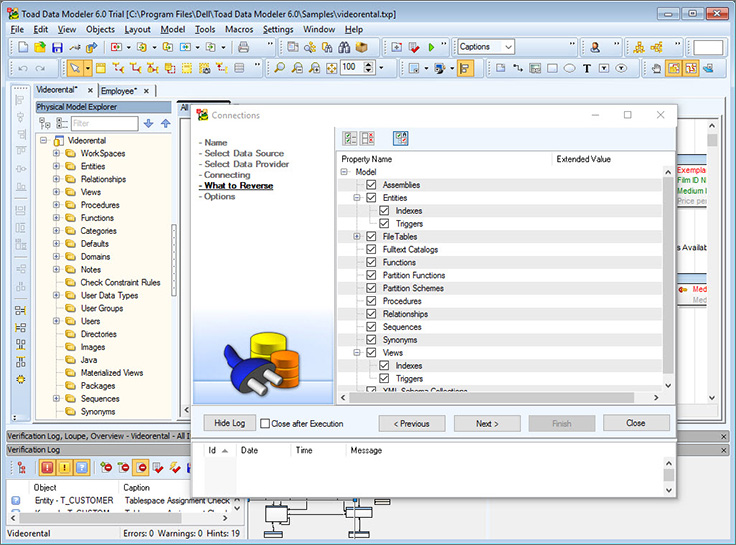Viewport: 736px width, 545px height.
Task: Click Invert Selection icon in Connections dialog
Action: (400, 138)
